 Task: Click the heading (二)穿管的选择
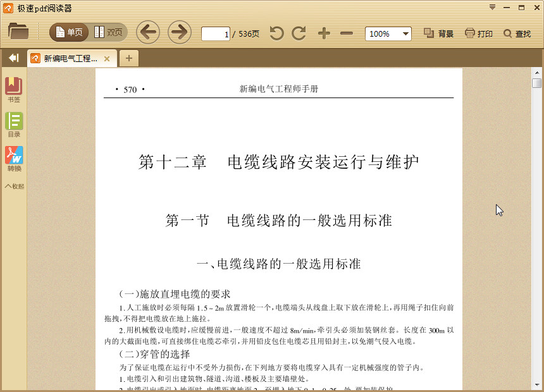(x=154, y=354)
